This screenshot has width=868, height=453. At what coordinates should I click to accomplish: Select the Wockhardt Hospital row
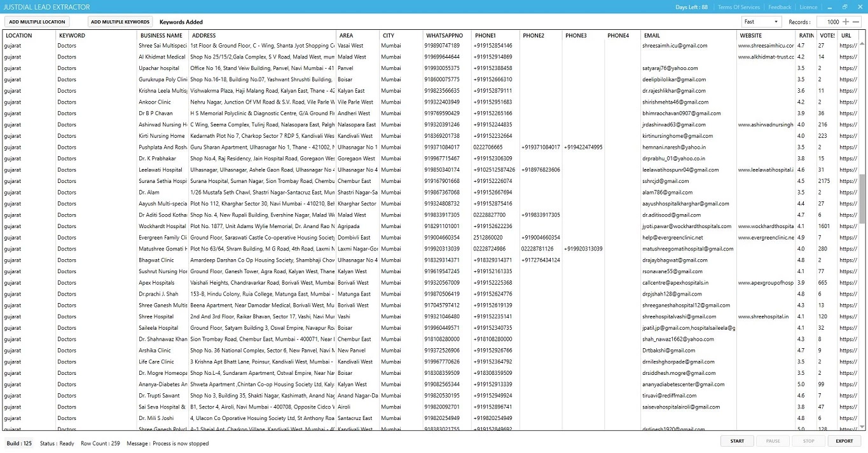[163, 226]
